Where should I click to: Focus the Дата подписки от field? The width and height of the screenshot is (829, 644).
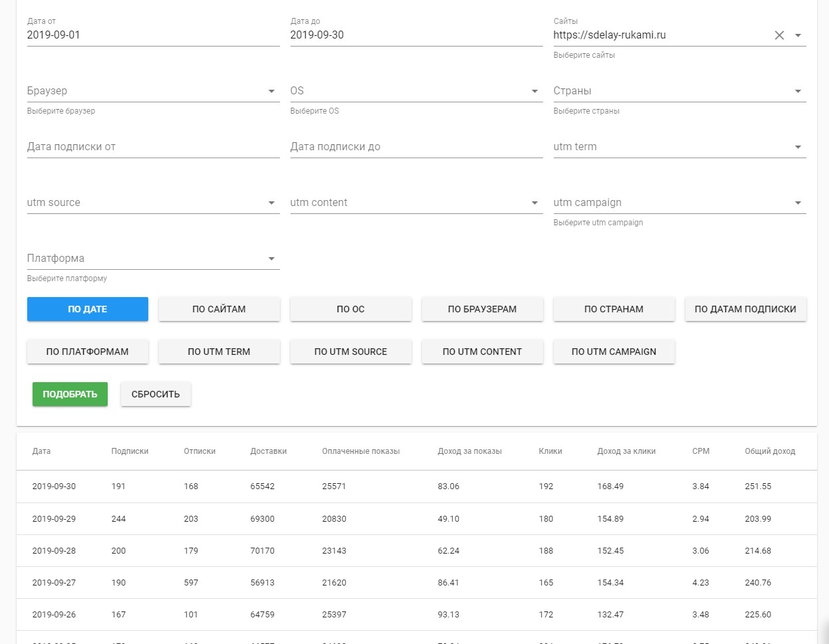153,147
